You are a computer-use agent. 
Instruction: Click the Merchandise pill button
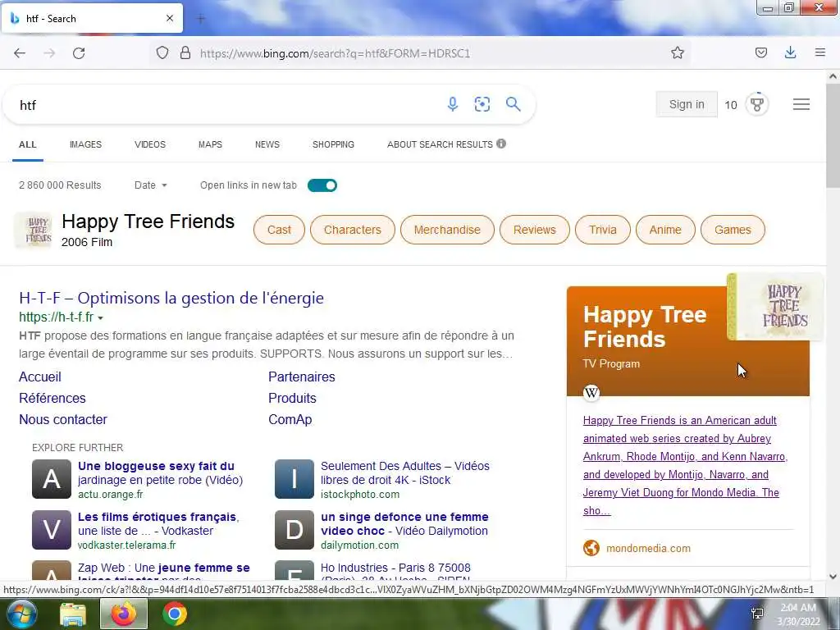447,230
